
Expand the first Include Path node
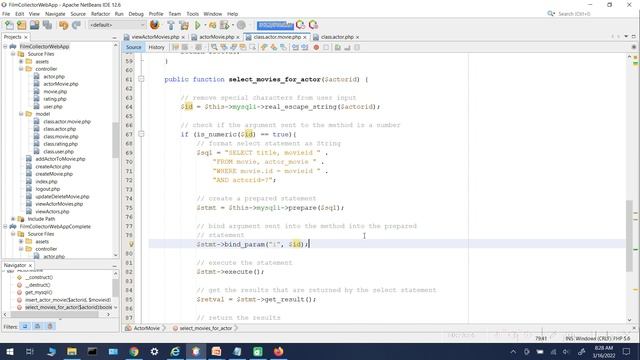[13, 219]
